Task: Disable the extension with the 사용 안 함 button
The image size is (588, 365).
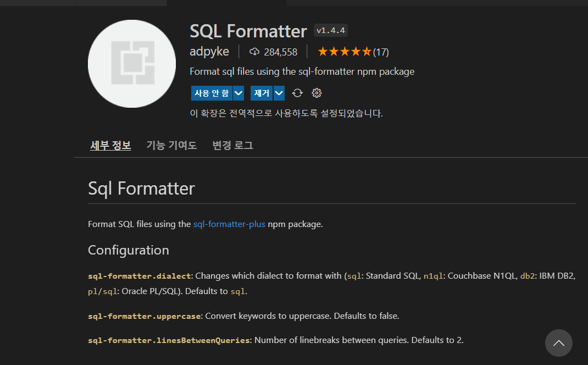Action: pos(213,93)
